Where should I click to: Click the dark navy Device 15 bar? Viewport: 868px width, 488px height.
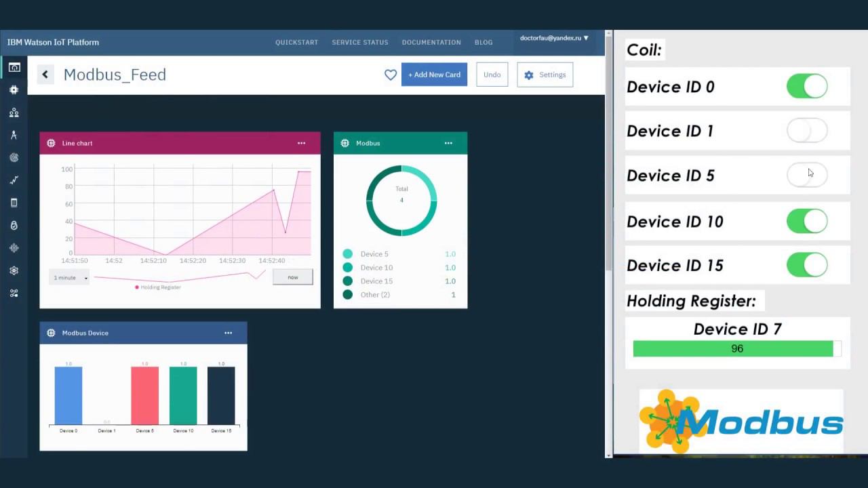(221, 396)
